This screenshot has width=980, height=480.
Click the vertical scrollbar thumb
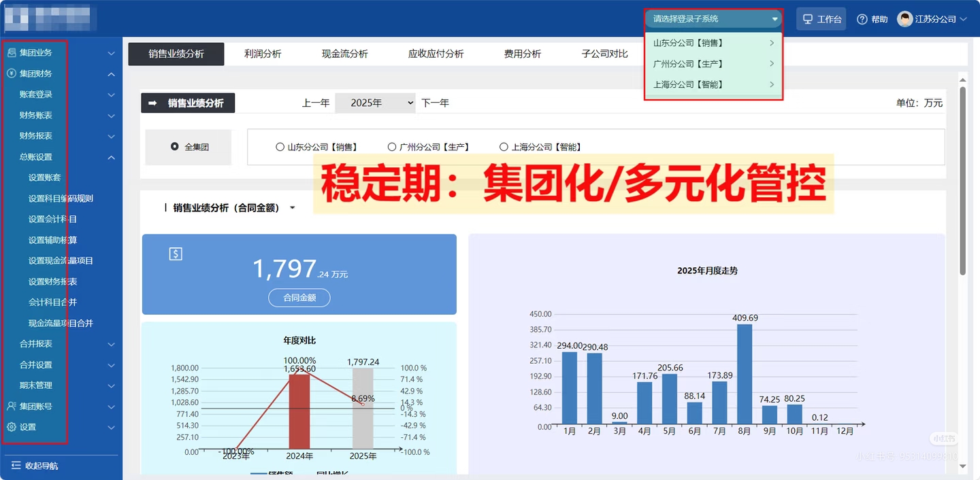(962, 180)
